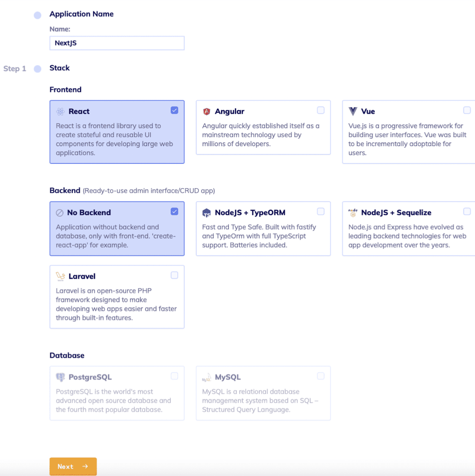Click the PostgreSQL elephant icon
The image size is (475, 476).
coord(60,377)
